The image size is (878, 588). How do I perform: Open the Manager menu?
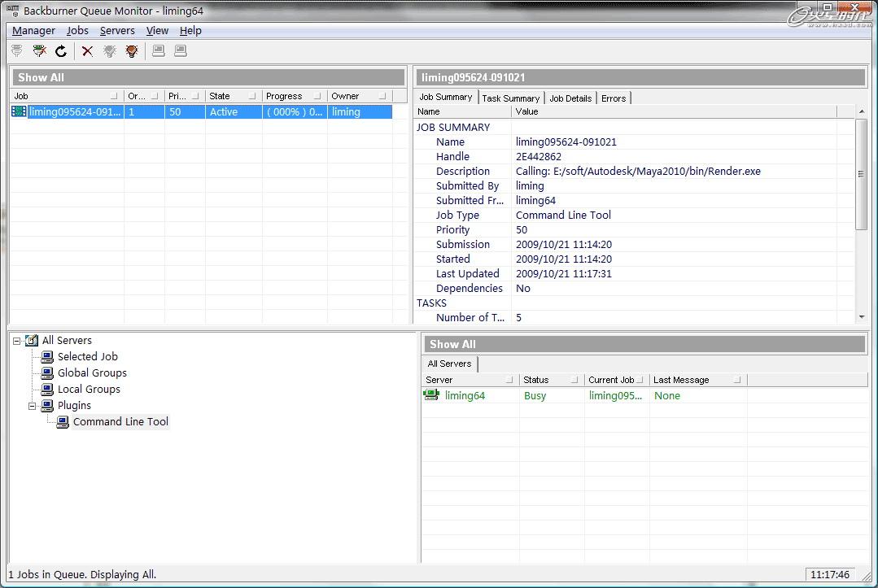(33, 30)
